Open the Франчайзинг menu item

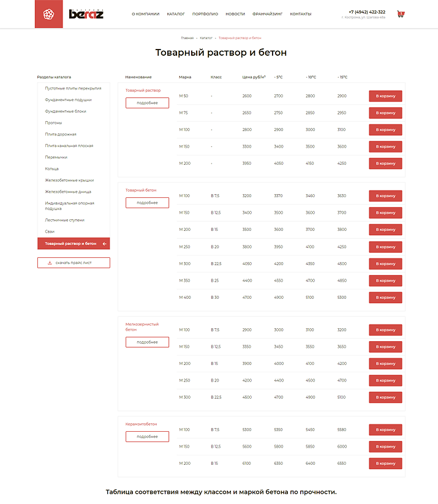[x=267, y=13]
